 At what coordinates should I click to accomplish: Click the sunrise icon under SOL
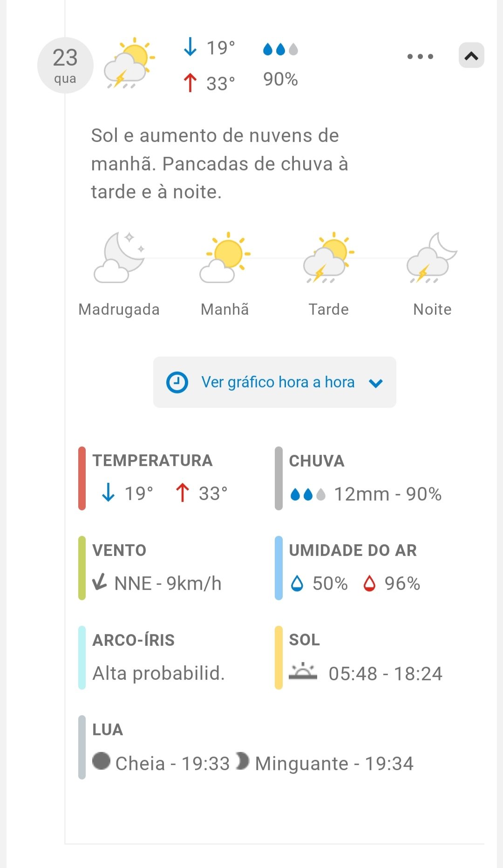tap(303, 672)
